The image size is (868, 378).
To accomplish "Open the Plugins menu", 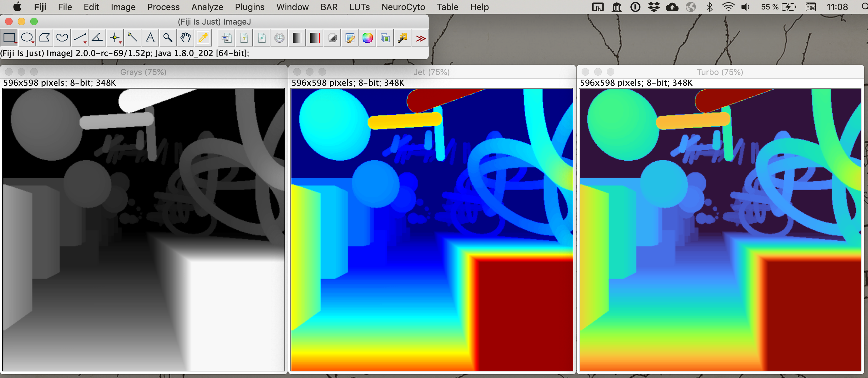I will pyautogui.click(x=249, y=7).
